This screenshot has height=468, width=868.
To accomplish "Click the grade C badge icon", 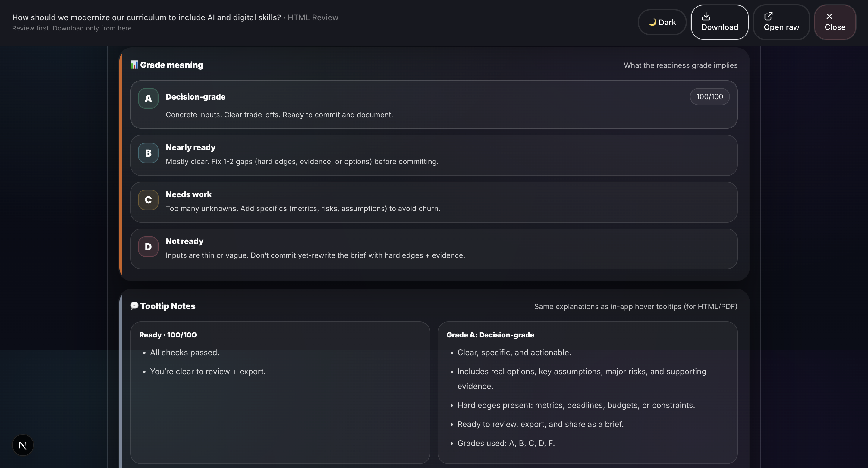I will pyautogui.click(x=148, y=200).
